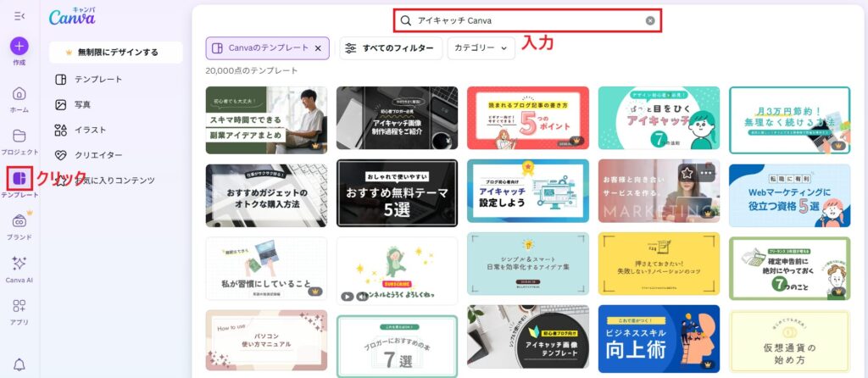Remove the Canvaのテンプレート filter chip
The image size is (868, 378).
pyautogui.click(x=318, y=48)
